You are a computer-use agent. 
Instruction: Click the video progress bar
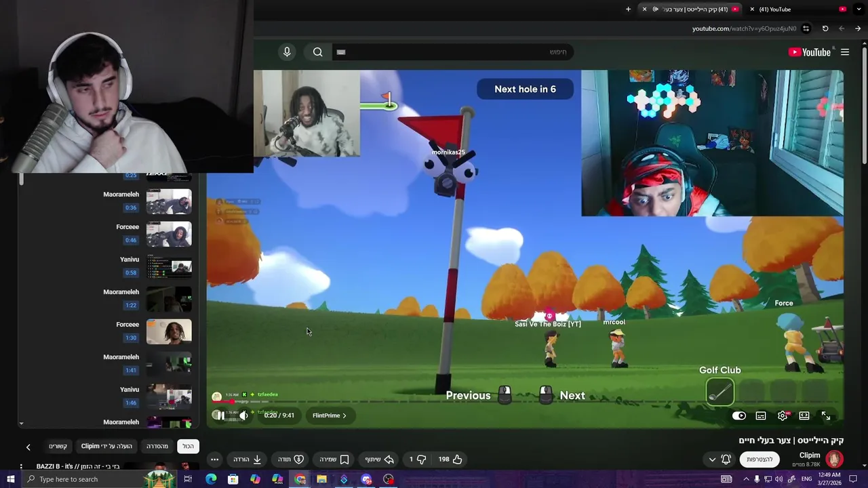525,402
